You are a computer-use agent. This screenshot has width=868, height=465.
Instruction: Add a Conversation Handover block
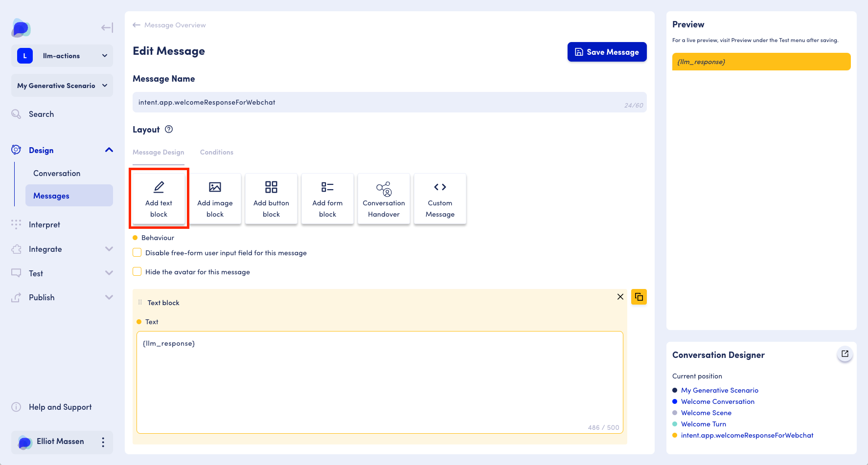[x=384, y=199]
